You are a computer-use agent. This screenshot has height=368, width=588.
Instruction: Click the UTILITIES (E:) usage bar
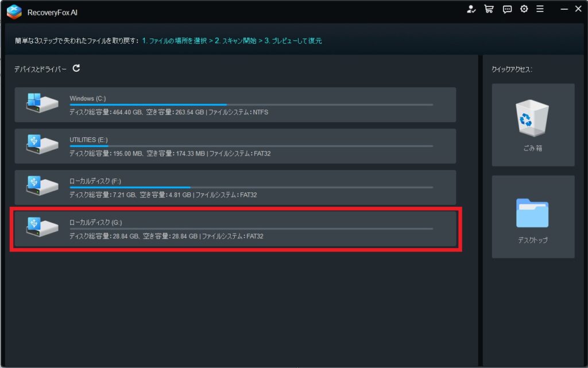point(252,146)
